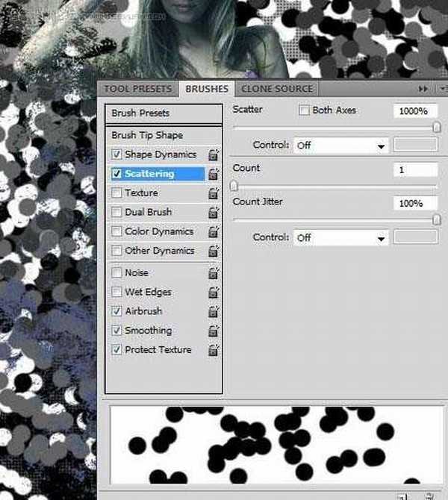Switch to the Tool Presets tab
This screenshot has height=500, width=448.
tap(137, 89)
